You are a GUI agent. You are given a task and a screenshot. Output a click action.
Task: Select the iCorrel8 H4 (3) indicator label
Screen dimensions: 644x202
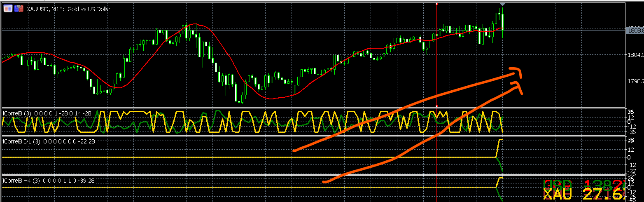click(x=49, y=181)
